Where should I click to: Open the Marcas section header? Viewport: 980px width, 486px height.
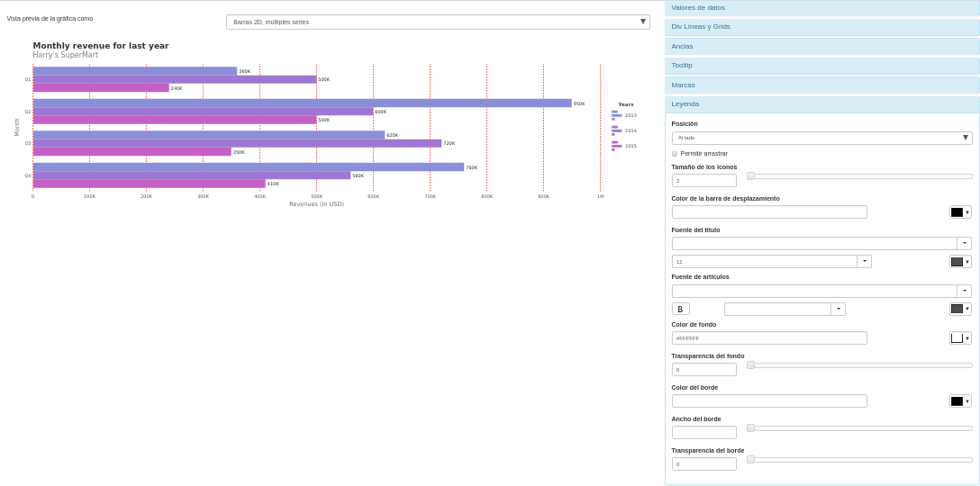pos(821,85)
